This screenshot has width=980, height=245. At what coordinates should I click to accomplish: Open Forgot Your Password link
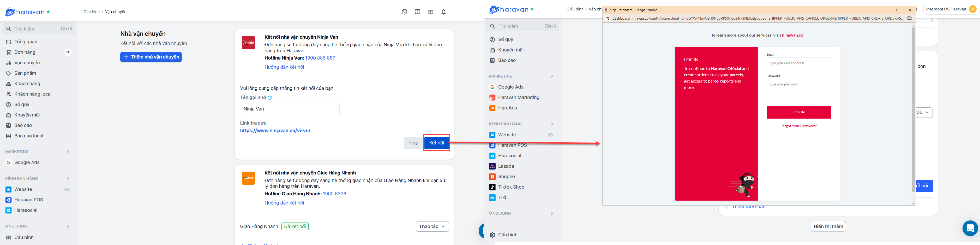(798, 126)
